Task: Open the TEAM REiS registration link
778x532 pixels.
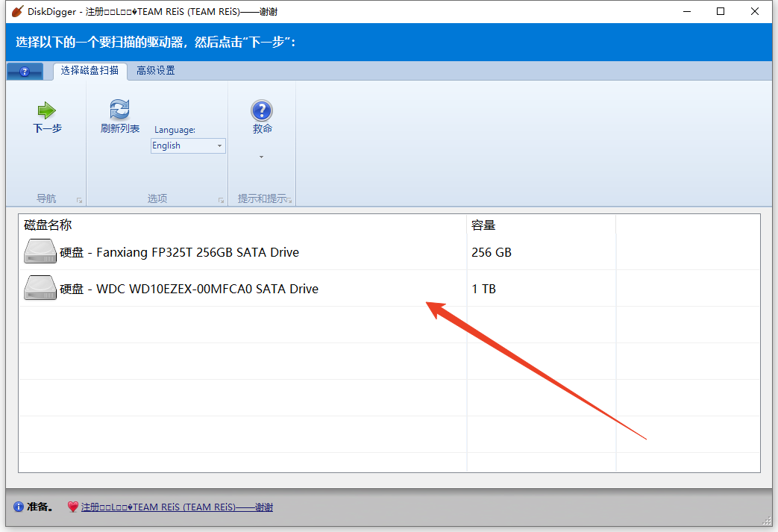Action: (x=177, y=507)
